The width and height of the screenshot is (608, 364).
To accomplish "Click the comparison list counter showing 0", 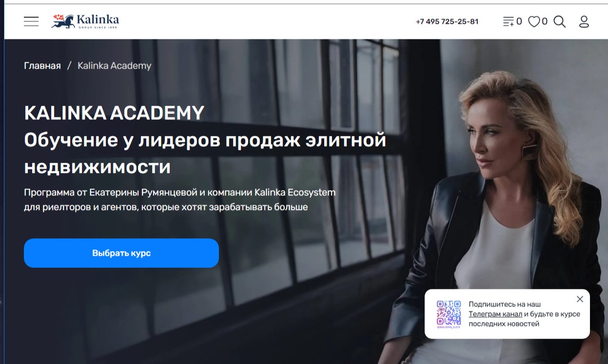I will pyautogui.click(x=519, y=21).
